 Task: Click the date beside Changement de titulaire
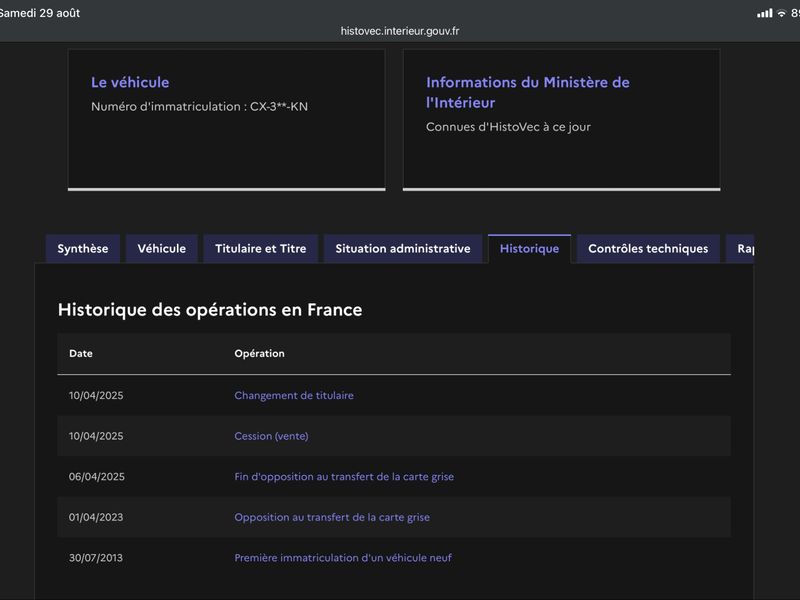click(x=96, y=395)
